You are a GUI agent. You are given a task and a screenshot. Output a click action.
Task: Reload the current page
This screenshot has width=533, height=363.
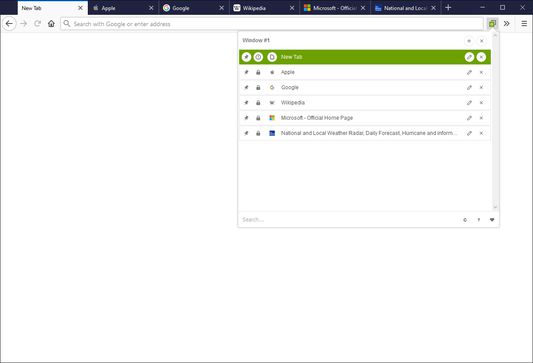[x=37, y=23]
